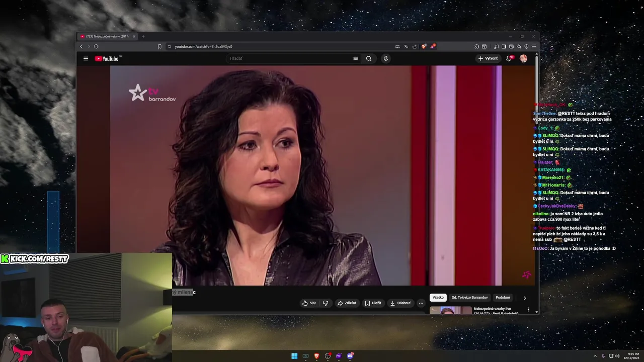Open the YouTube guide hamburger menu
644x362 pixels.
point(86,58)
